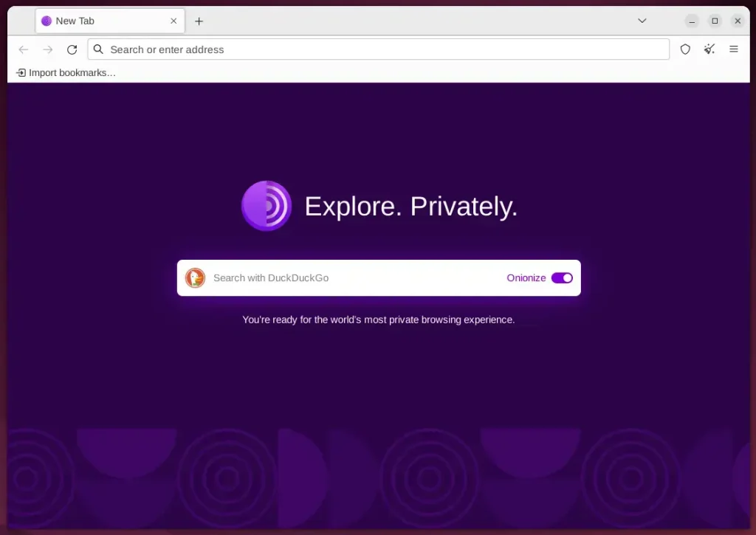Select the New Tab tab
Screen dimensions: 756x535
click(110, 21)
